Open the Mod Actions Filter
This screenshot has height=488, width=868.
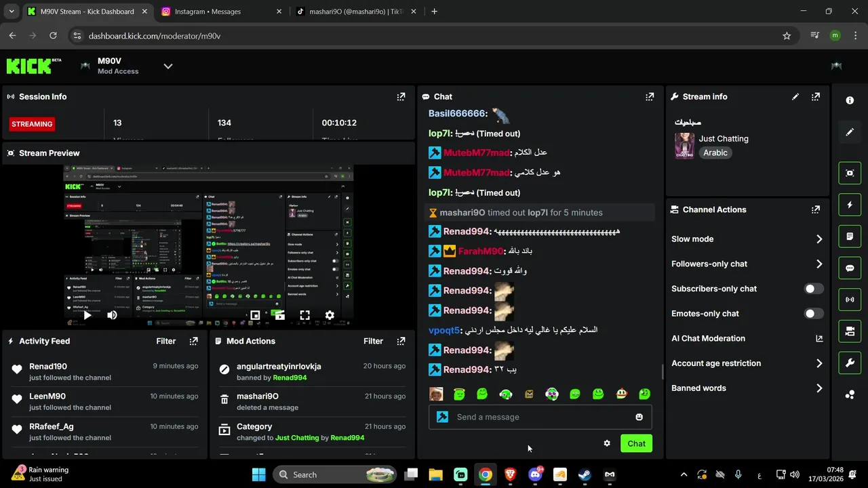pos(373,342)
